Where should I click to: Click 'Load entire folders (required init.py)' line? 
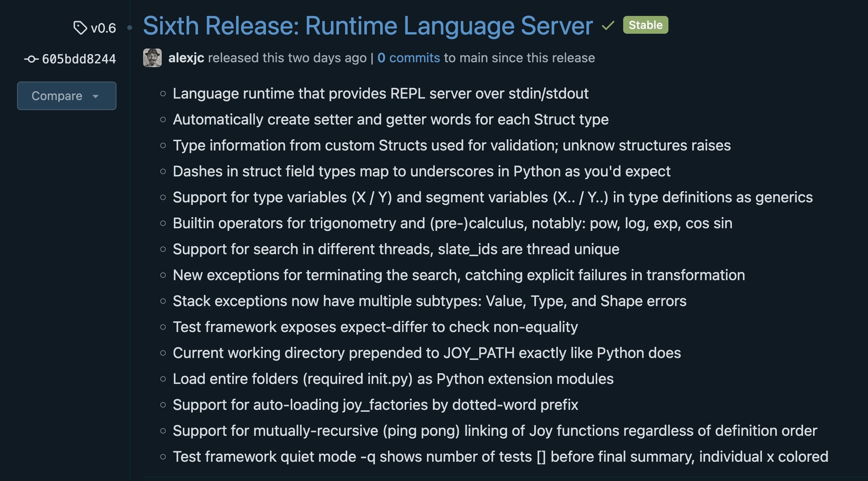[x=393, y=379]
